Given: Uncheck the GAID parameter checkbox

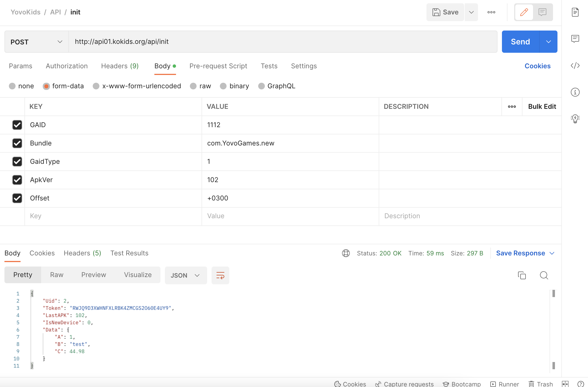Looking at the screenshot, I should 17,125.
